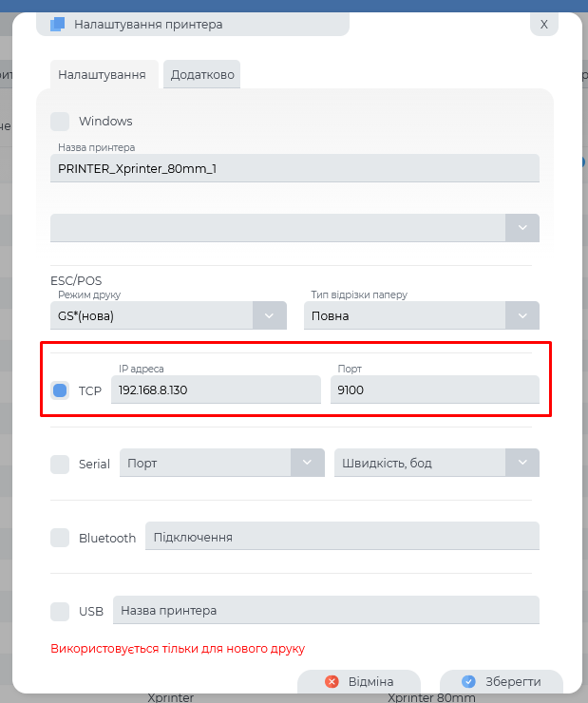
Task: Close the dialog with the X button
Action: pos(543,24)
